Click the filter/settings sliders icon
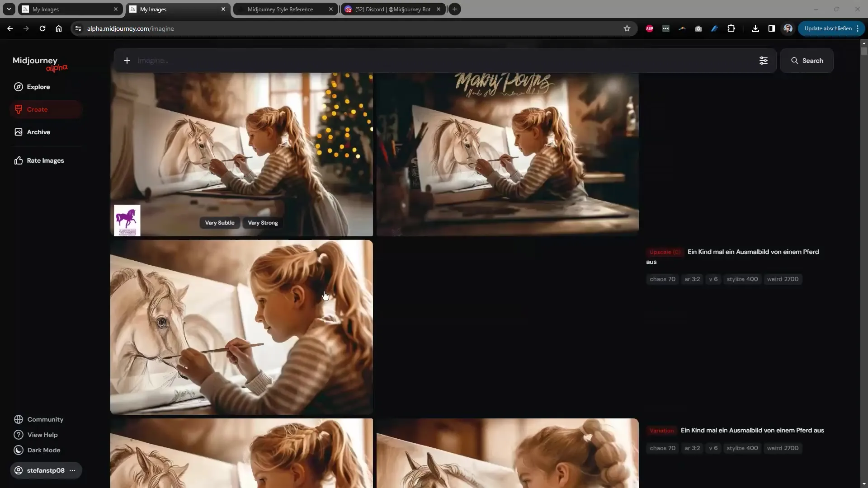 764,60
